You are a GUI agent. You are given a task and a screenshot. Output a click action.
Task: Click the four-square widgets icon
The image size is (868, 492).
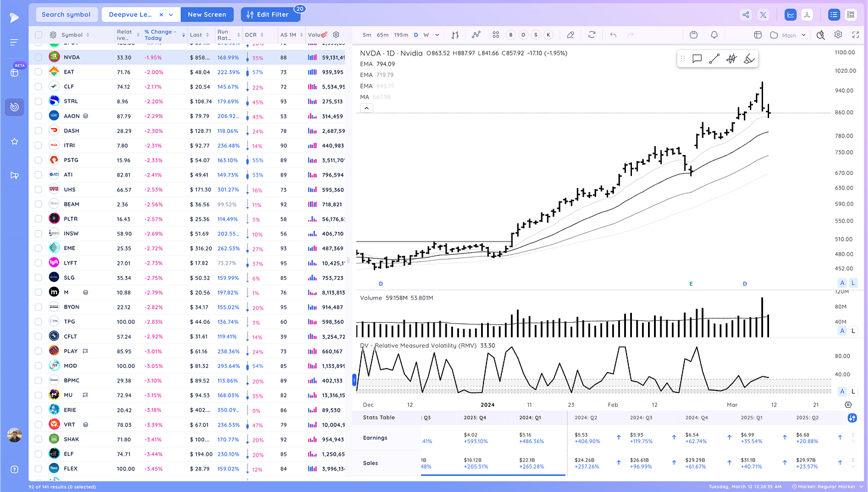click(x=495, y=35)
